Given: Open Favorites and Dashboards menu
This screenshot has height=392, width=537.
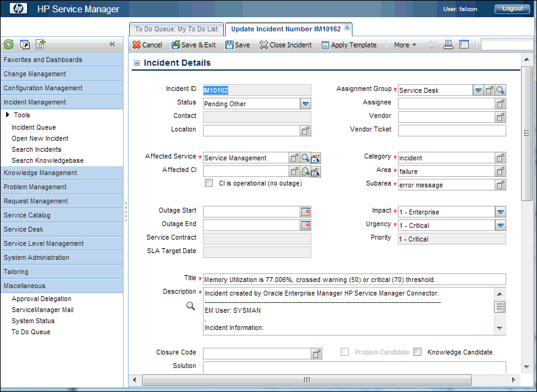Looking at the screenshot, I should click(x=62, y=60).
